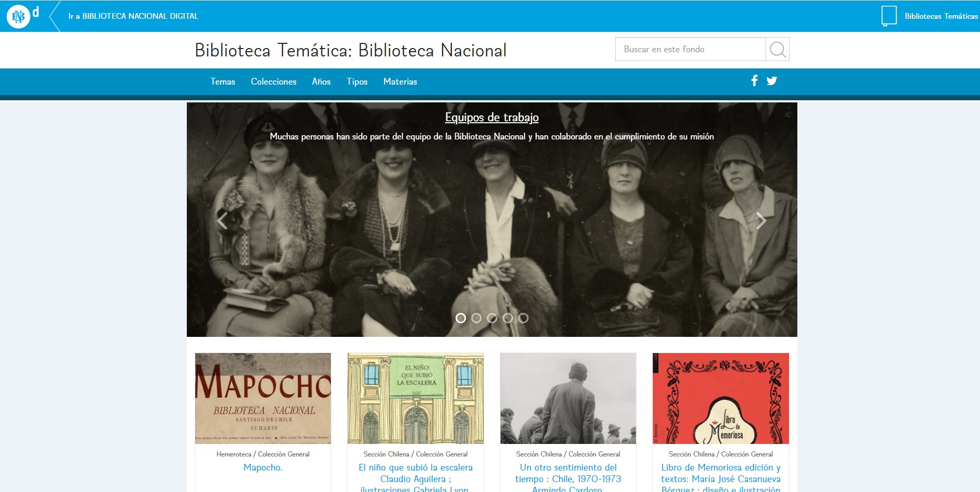The image size is (980, 492).
Task: Switch to the third carousel dot
Action: (492, 318)
